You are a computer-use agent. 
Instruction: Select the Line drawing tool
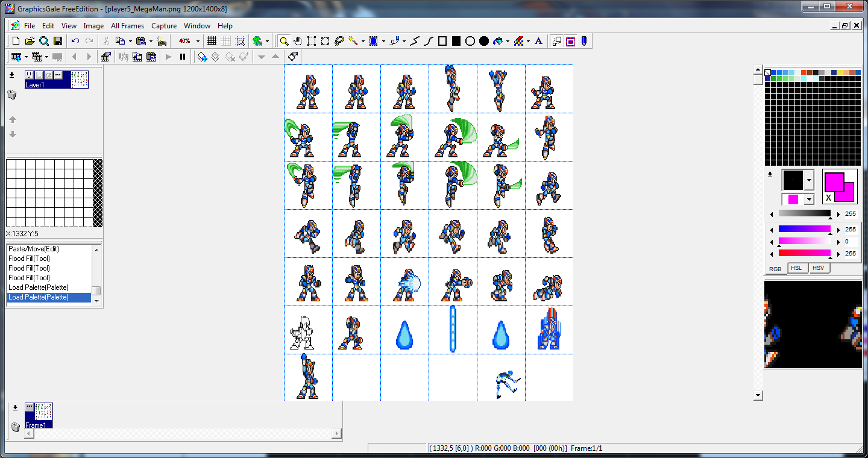click(x=415, y=41)
